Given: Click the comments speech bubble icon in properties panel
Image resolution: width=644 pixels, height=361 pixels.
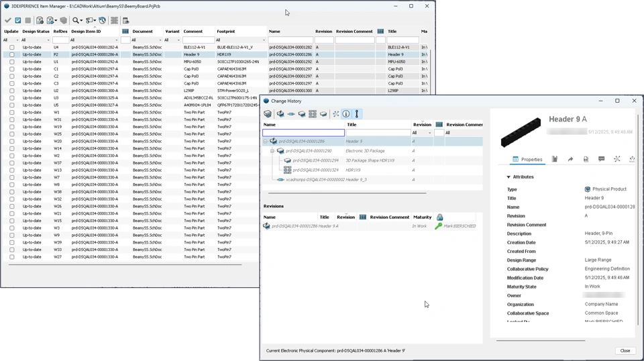Looking at the screenshot, I should coord(601,159).
